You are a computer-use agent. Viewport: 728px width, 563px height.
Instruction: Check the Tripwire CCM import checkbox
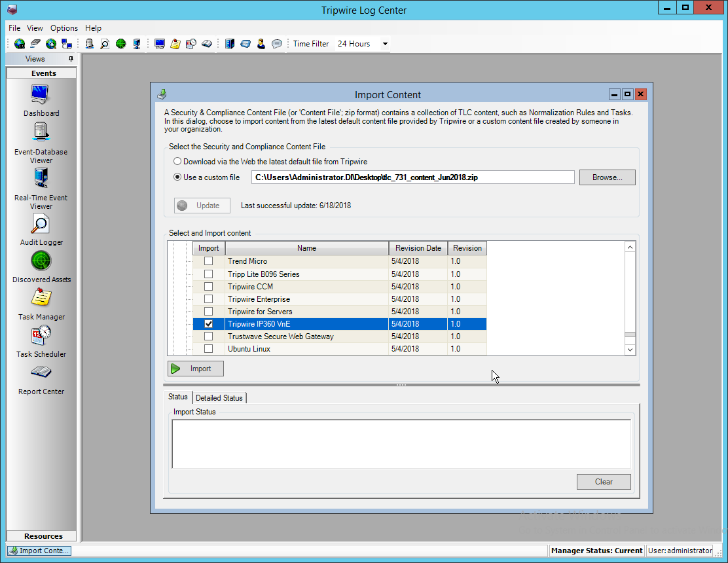pyautogui.click(x=208, y=286)
